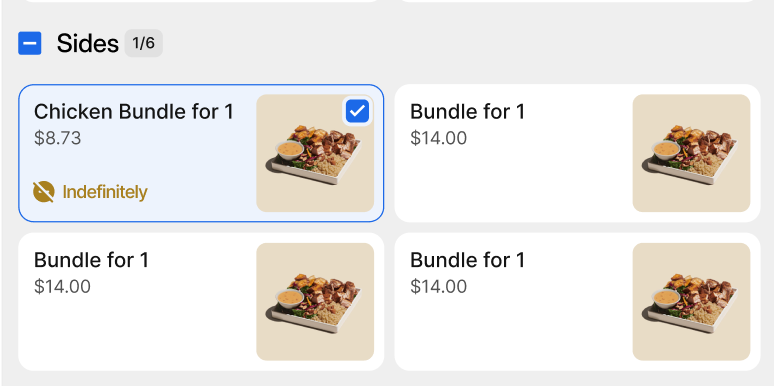The width and height of the screenshot is (774, 386).
Task: Click the Sides section heading
Action: 87,43
